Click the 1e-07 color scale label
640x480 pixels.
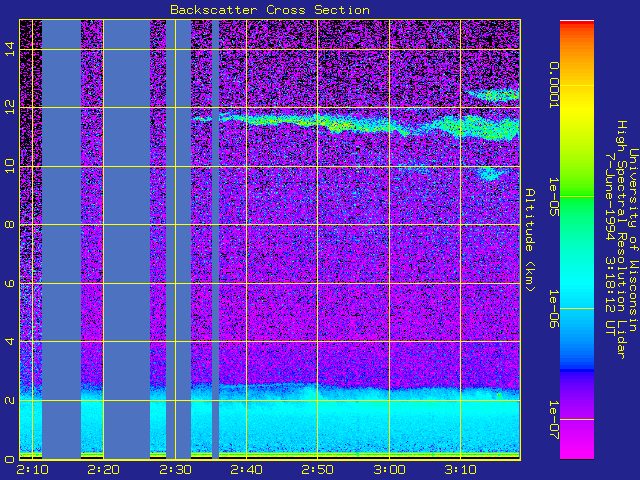click(x=553, y=420)
